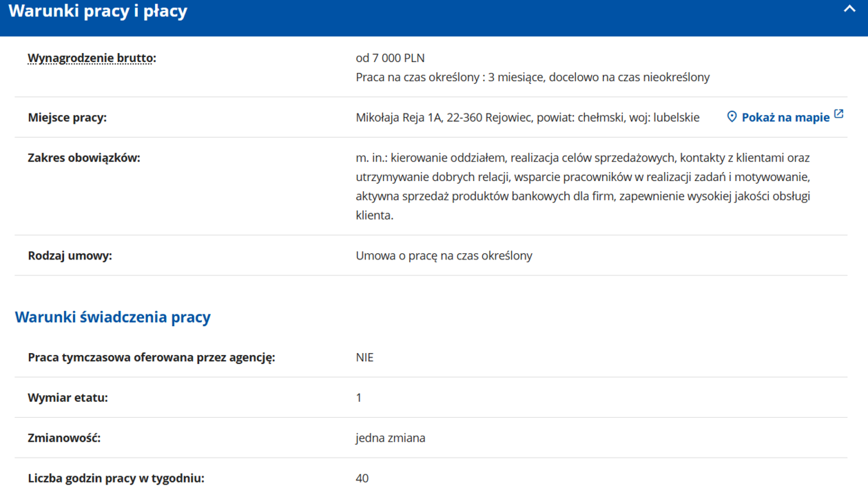The height and width of the screenshot is (490, 868).
Task: Click the Zakres obowiązków label
Action: 84,158
